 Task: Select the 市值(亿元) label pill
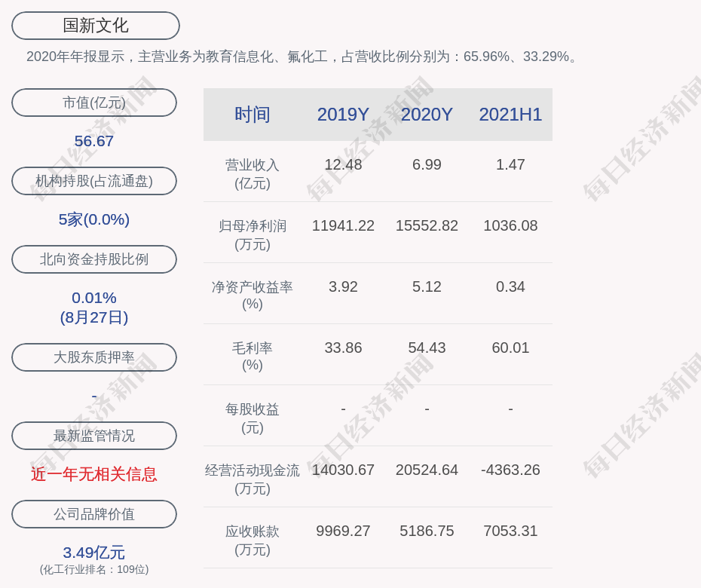94,103
